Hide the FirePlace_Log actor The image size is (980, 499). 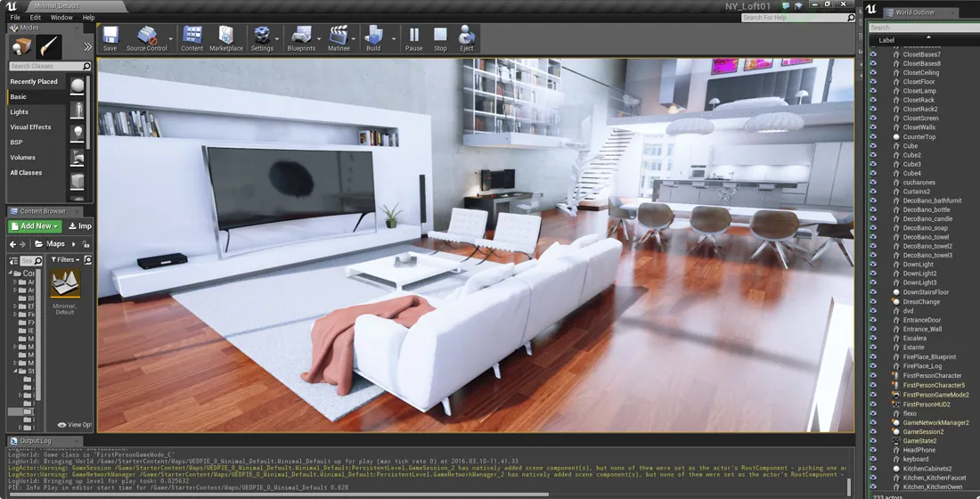[x=874, y=366]
